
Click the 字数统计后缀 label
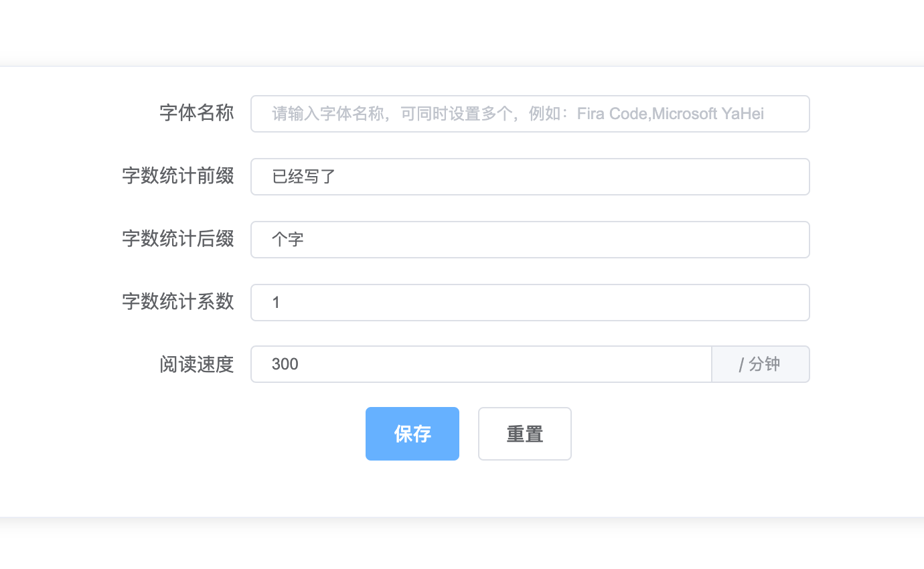point(178,239)
